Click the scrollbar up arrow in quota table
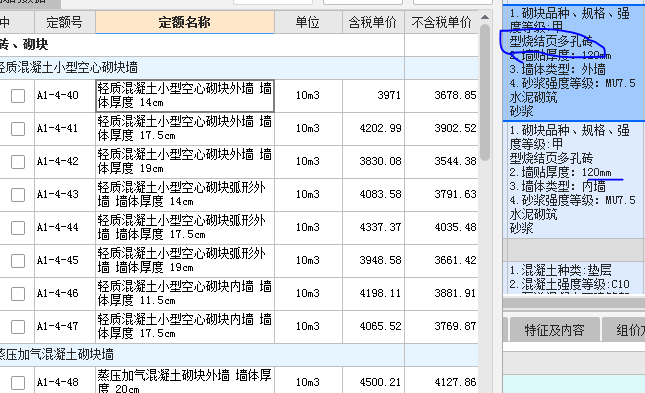 (485, 17)
